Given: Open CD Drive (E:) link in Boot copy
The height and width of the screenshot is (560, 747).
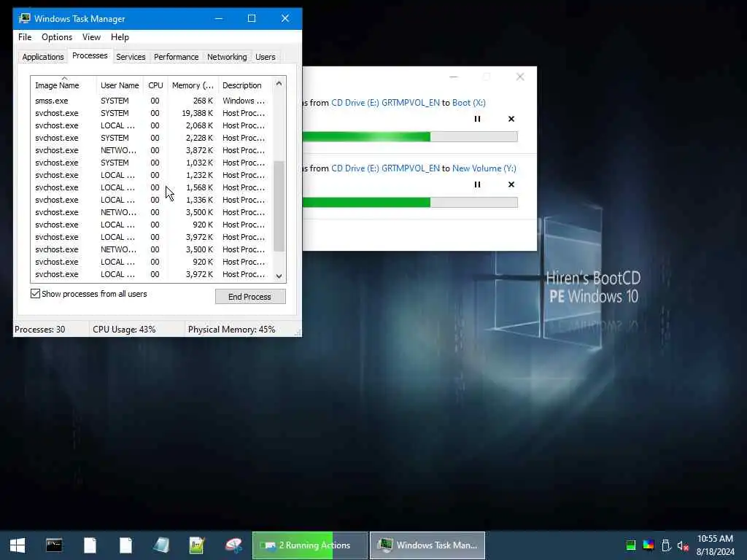Looking at the screenshot, I should click(385, 102).
